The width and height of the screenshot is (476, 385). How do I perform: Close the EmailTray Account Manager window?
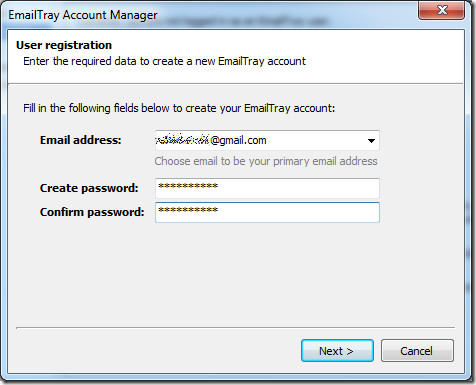coord(441,10)
